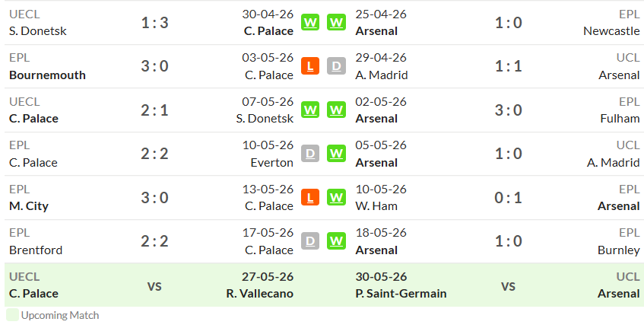Click the W badge for Arsenal 18-05-26
Image resolution: width=644 pixels, height=328 pixels.
coord(336,241)
